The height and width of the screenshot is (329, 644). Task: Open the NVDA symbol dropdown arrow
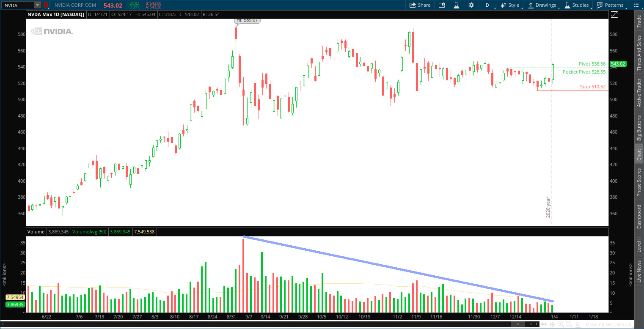click(37, 5)
